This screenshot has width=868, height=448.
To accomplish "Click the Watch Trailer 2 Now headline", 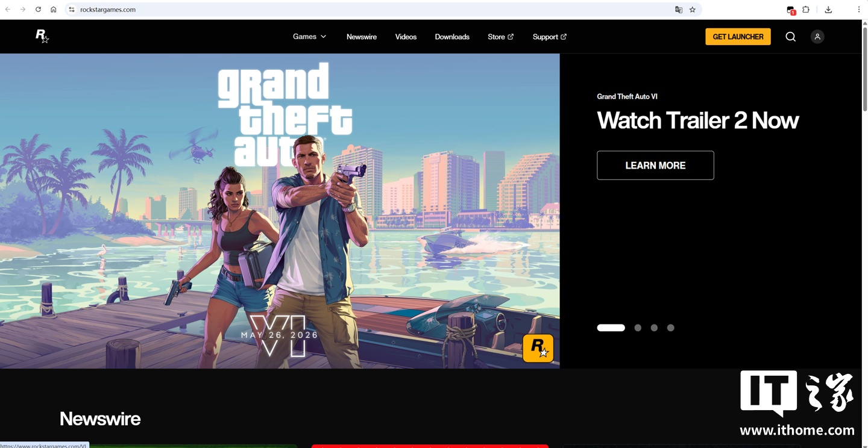I will pos(697,120).
